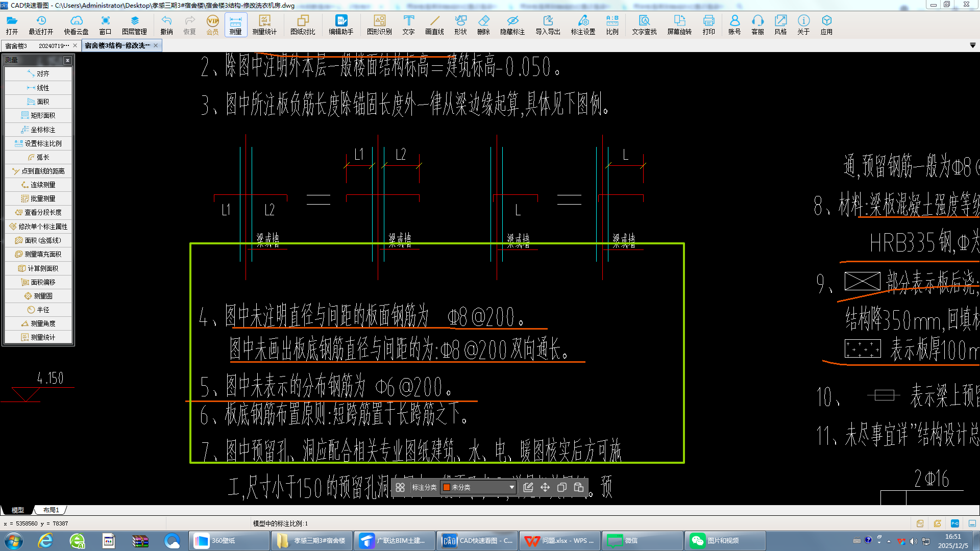Select the 测量 measure tool in toolbar
980x551 pixels.
[235, 24]
